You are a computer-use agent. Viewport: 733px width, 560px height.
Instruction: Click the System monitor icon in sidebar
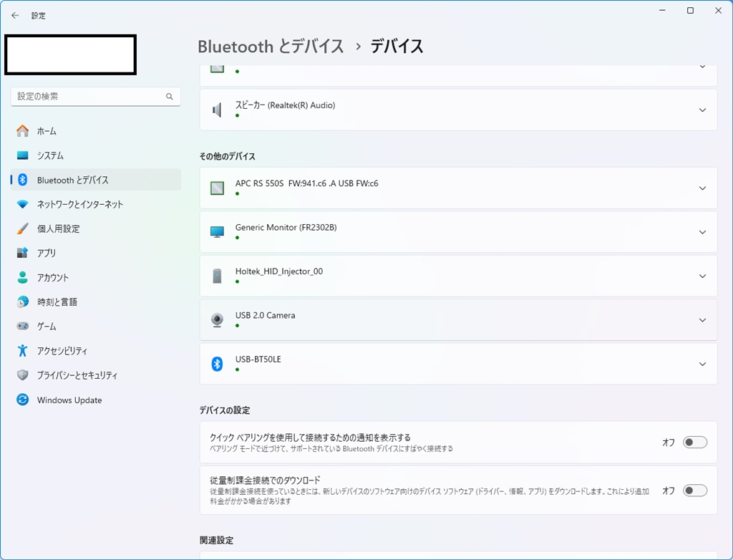(22, 155)
